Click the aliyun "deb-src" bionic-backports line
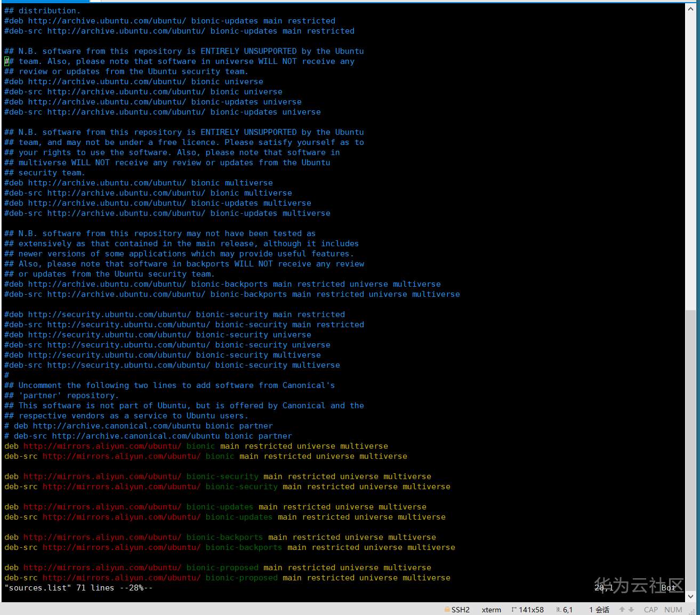This screenshot has width=700, height=615. point(230,547)
